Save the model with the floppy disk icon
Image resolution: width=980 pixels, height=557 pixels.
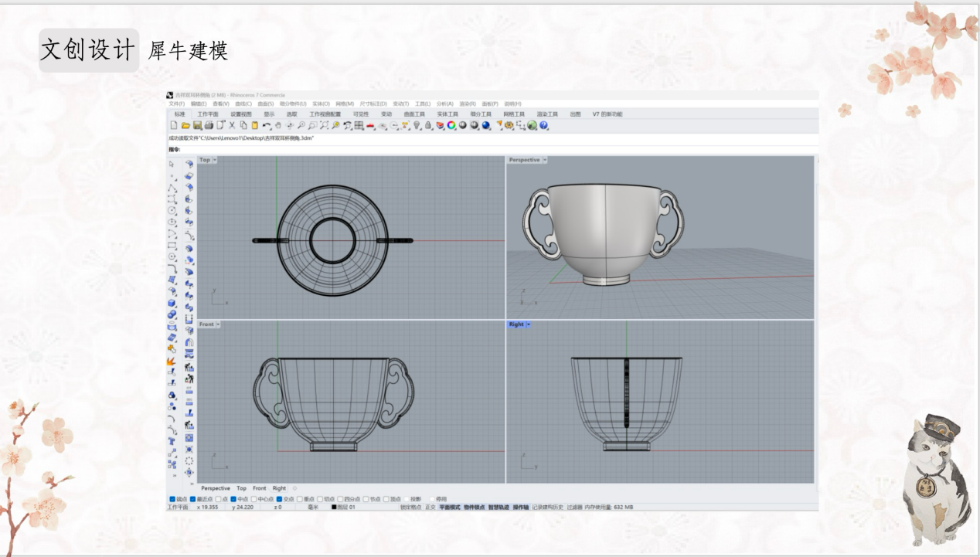(197, 125)
